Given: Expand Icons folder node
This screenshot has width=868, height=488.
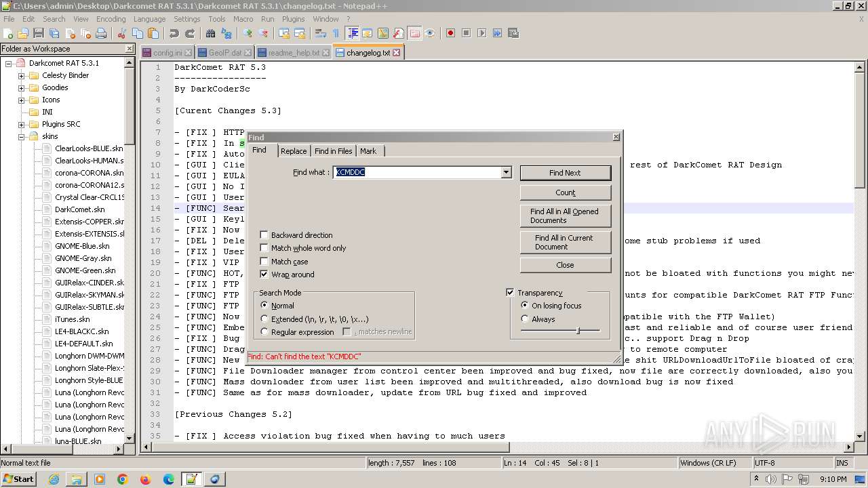Looking at the screenshot, I should coord(21,100).
